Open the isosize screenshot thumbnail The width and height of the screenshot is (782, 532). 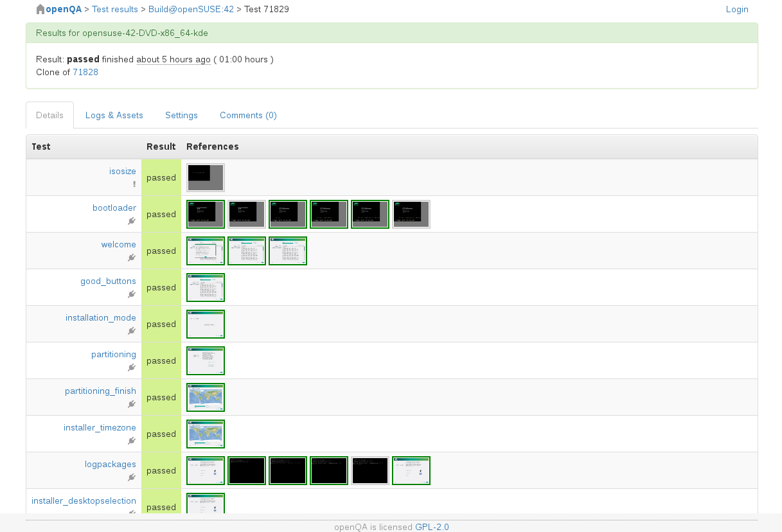pyautogui.click(x=206, y=177)
